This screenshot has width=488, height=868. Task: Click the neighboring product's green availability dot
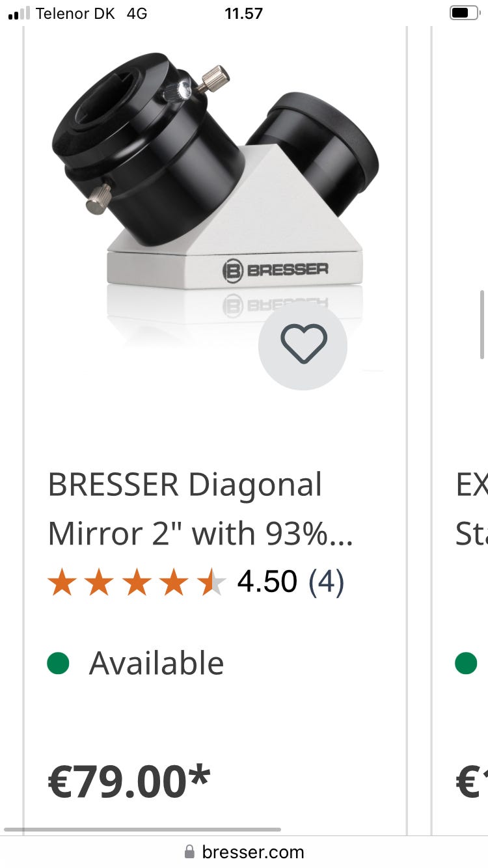point(466,664)
